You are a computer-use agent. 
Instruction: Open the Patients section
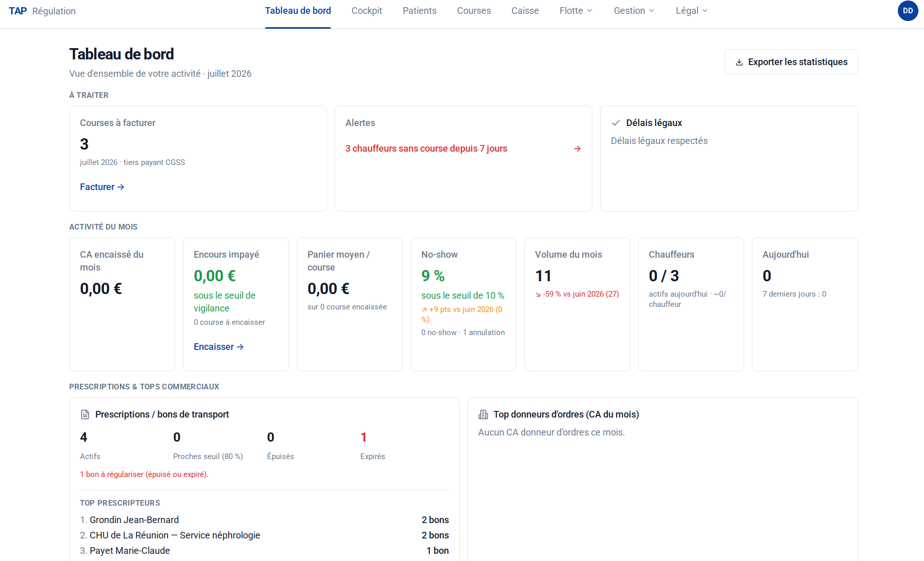[420, 11]
